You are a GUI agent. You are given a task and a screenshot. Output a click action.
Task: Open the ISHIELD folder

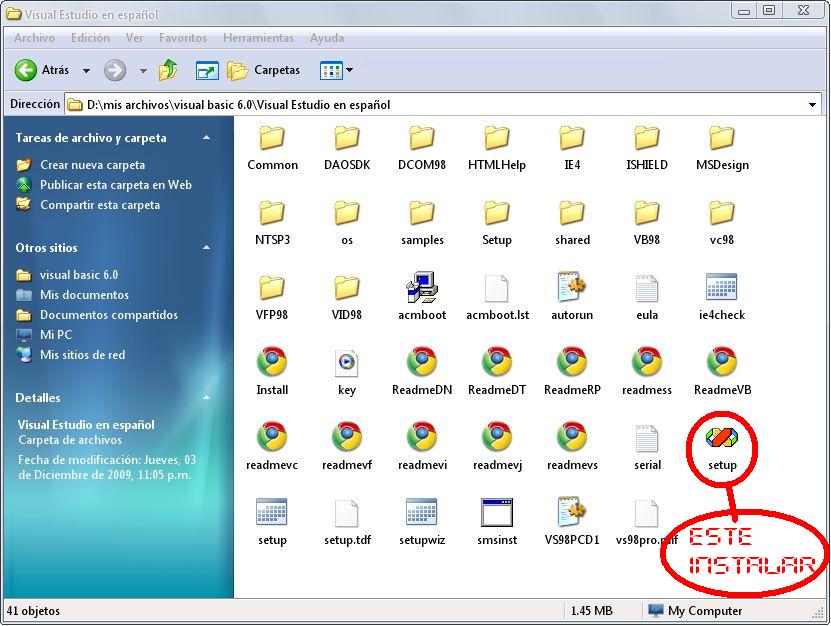(647, 149)
